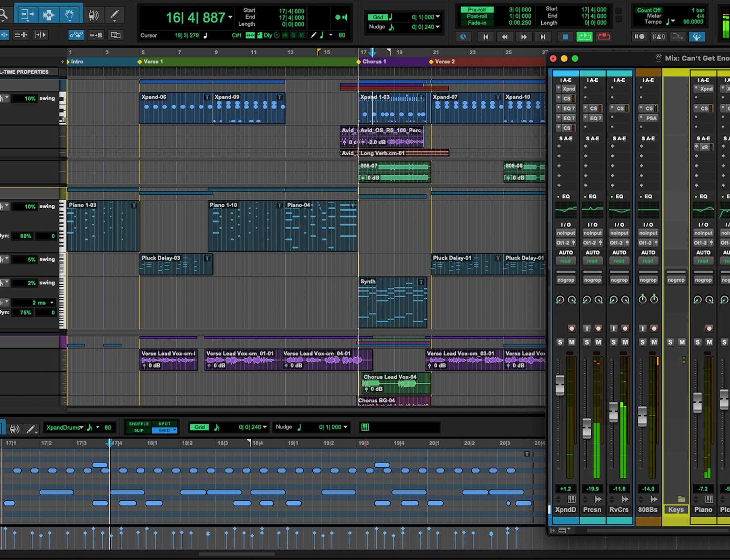Open the 2 ms delay dropdown

pos(52,303)
